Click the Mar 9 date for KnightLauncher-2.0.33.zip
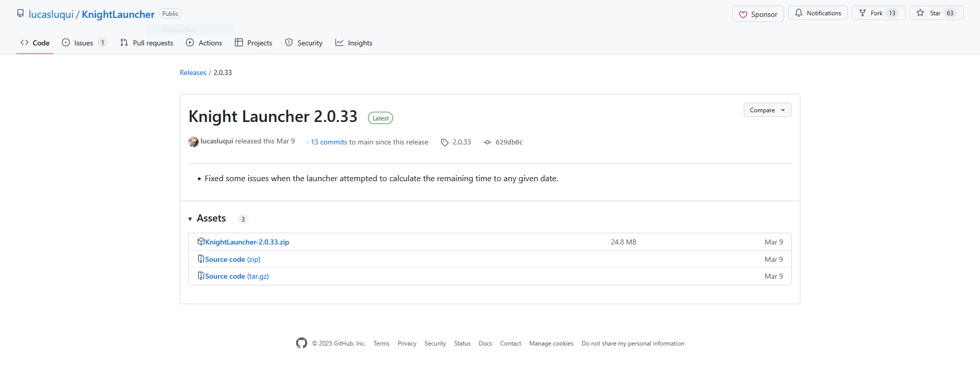This screenshot has width=980, height=368. [774, 242]
